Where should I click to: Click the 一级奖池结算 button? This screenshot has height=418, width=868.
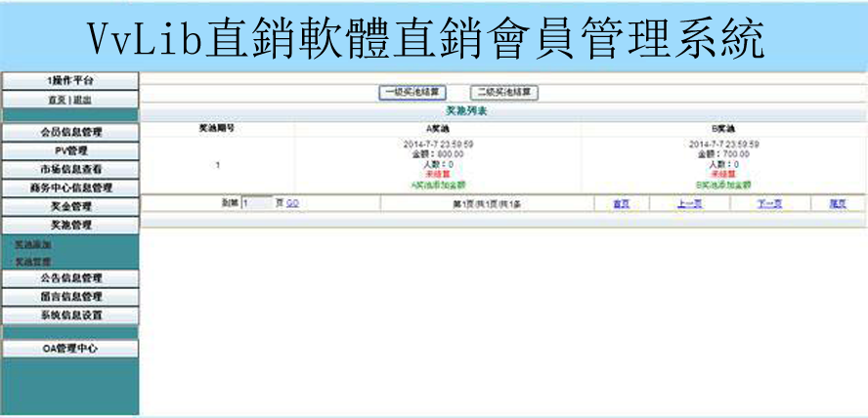click(x=412, y=93)
